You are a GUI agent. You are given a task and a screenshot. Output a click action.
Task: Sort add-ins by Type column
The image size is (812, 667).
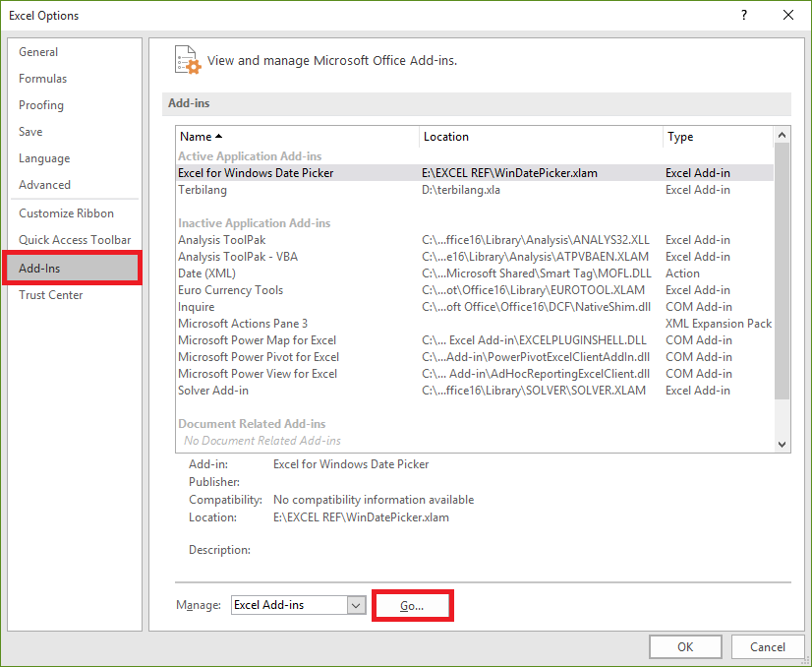pyautogui.click(x=718, y=137)
